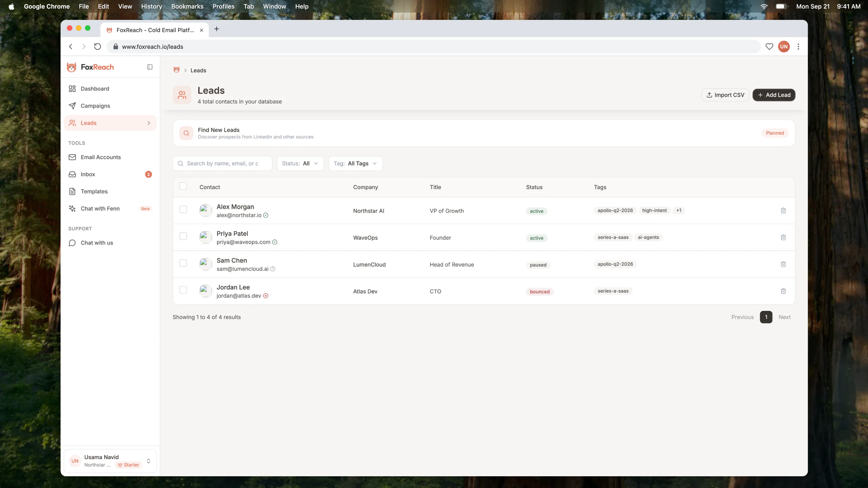Select the Jordan Lee row checkbox
The image size is (868, 488).
tap(183, 290)
